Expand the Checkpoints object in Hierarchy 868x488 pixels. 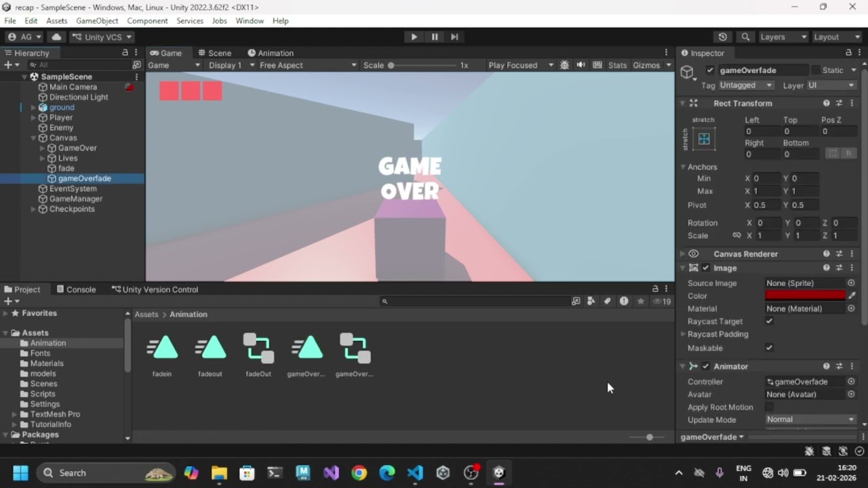(33, 209)
